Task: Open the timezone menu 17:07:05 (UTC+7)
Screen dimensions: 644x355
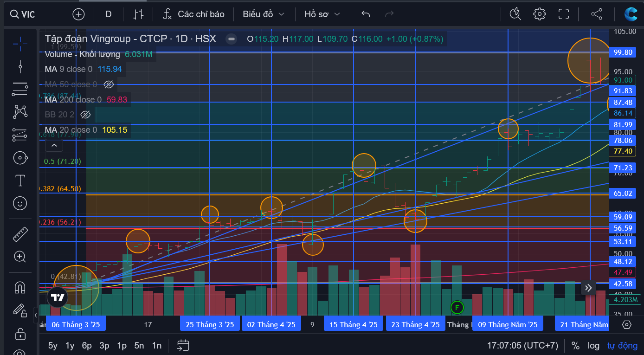Action: (522, 345)
